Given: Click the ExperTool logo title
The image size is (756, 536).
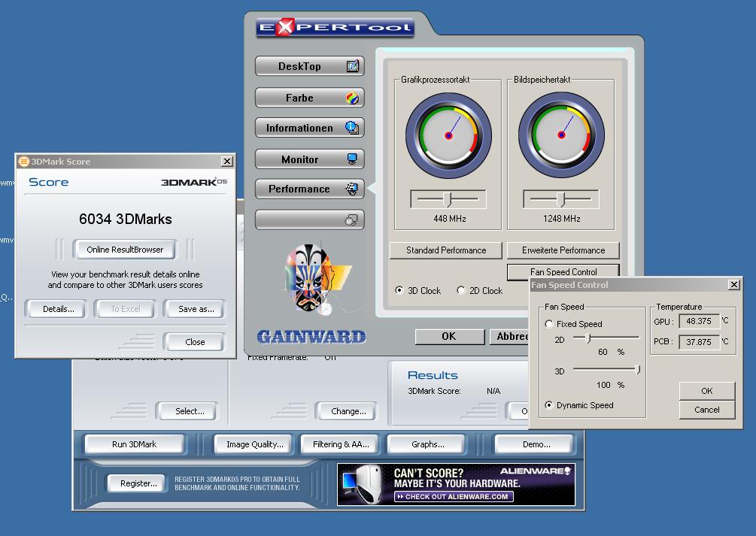Looking at the screenshot, I should 335,28.
